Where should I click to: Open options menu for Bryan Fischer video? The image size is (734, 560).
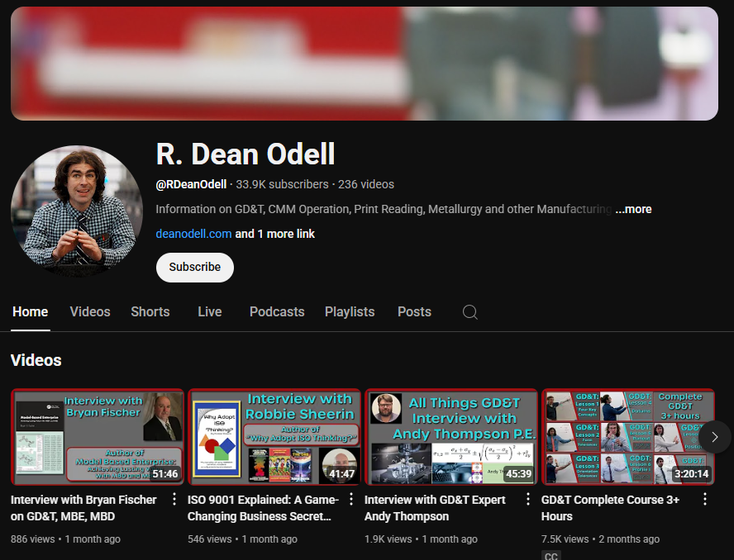[x=174, y=499]
